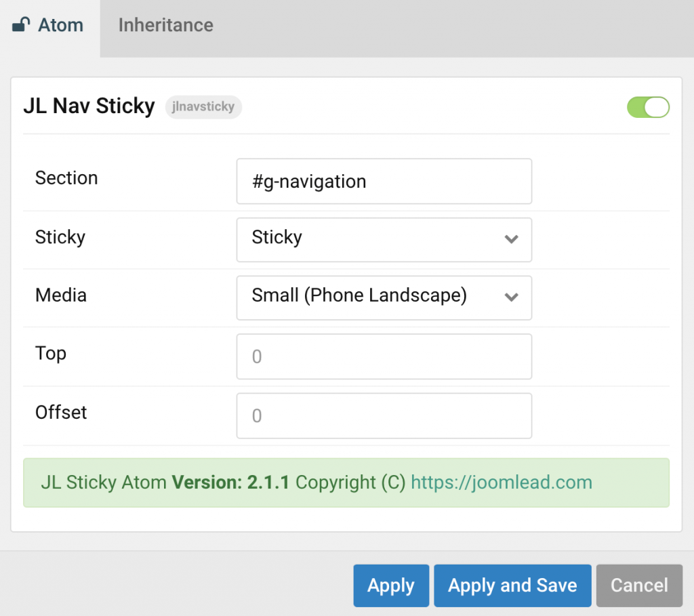This screenshot has width=694, height=616.
Task: Open the joomlead.com website link
Action: (x=501, y=482)
